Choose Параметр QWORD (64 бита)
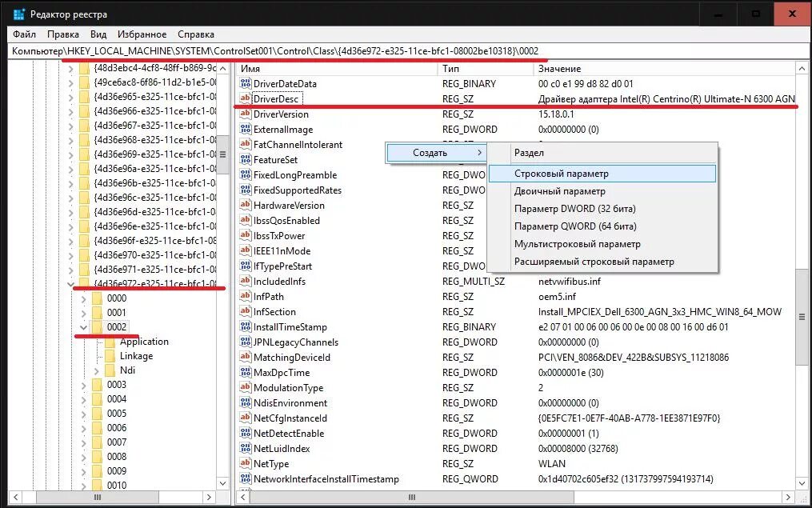 coord(602,226)
